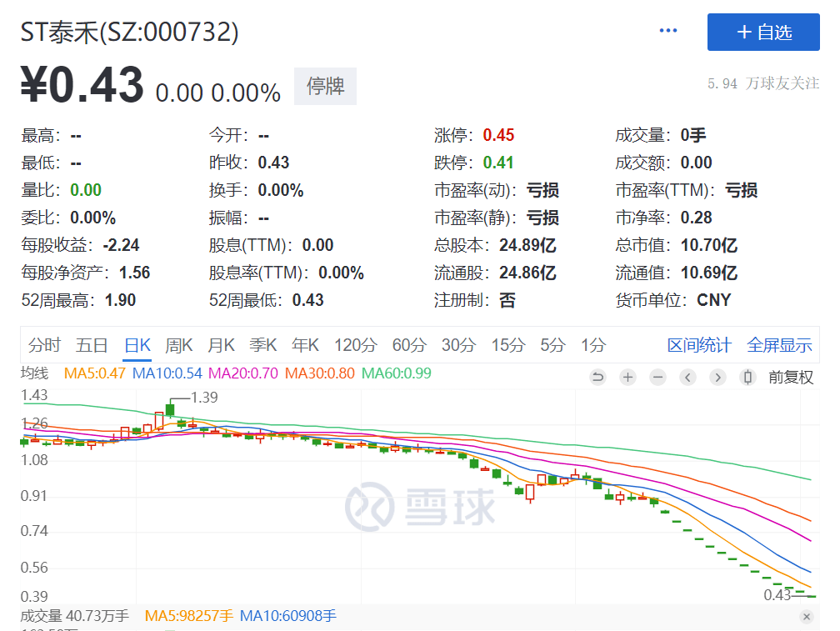Screen dimensions: 840x631
Task: Click the 昨收 value 0.43
Action: coord(273,163)
